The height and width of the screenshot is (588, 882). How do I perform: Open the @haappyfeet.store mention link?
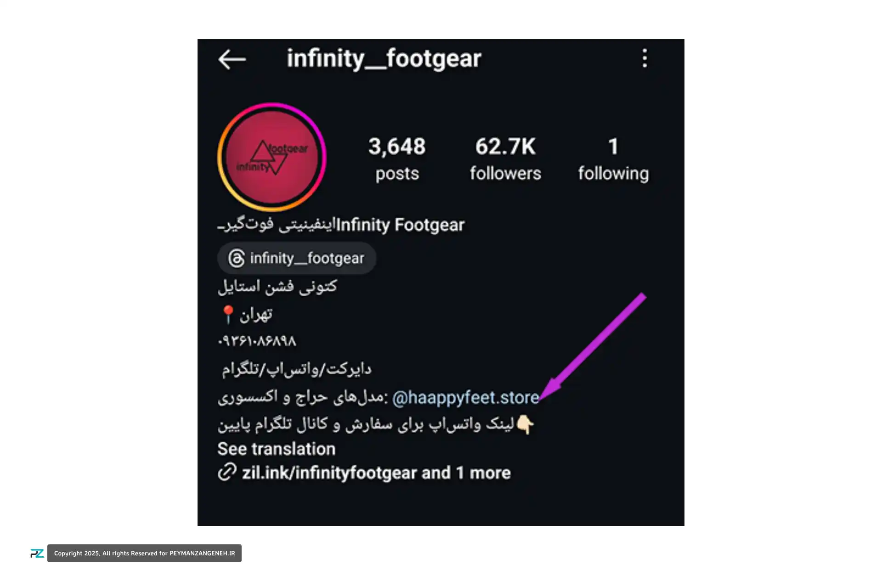[x=465, y=397]
